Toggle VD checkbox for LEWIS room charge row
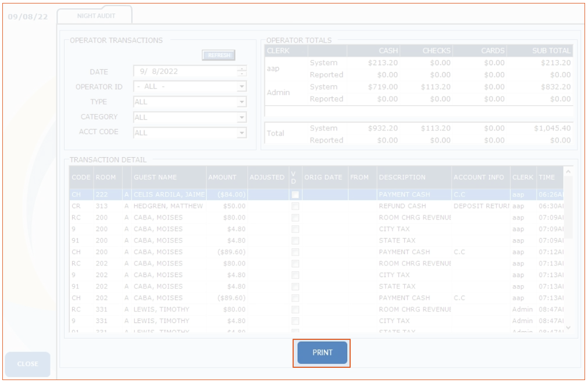 295,310
